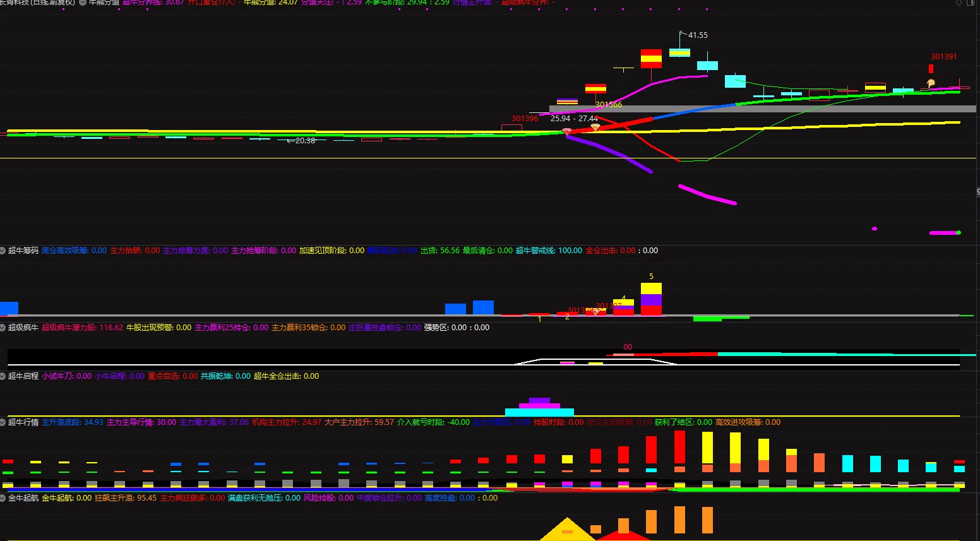Viewport: 980px width, 541px height.
Task: Click the pointing hand icon below 301391
Action: [930, 83]
